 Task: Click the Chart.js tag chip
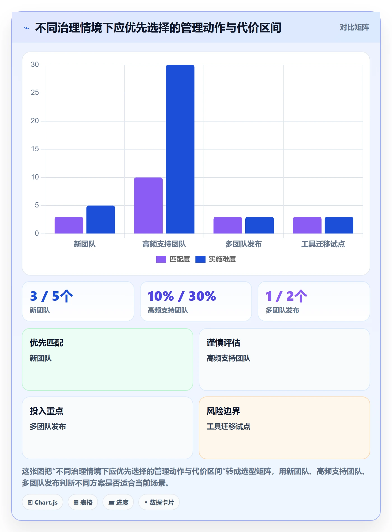tap(43, 502)
